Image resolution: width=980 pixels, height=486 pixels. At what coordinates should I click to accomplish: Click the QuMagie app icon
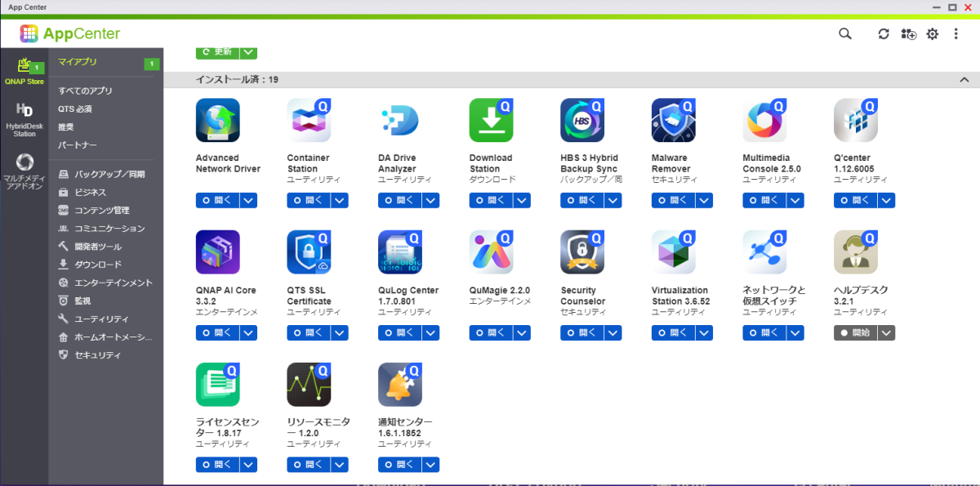491,252
